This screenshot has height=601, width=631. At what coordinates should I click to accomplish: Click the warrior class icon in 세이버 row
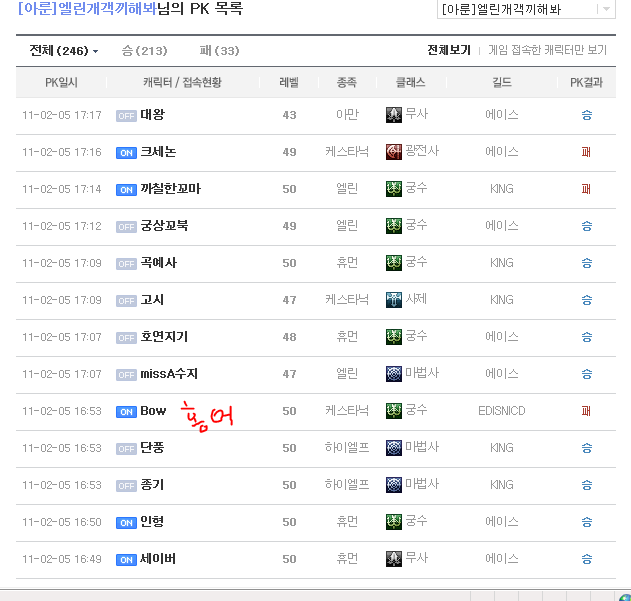[394, 559]
